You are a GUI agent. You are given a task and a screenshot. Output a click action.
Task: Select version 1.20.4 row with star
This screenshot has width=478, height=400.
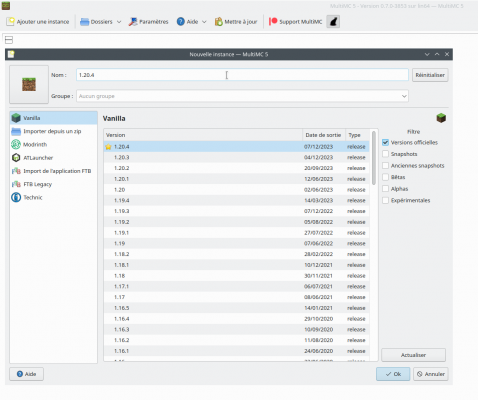(x=237, y=147)
